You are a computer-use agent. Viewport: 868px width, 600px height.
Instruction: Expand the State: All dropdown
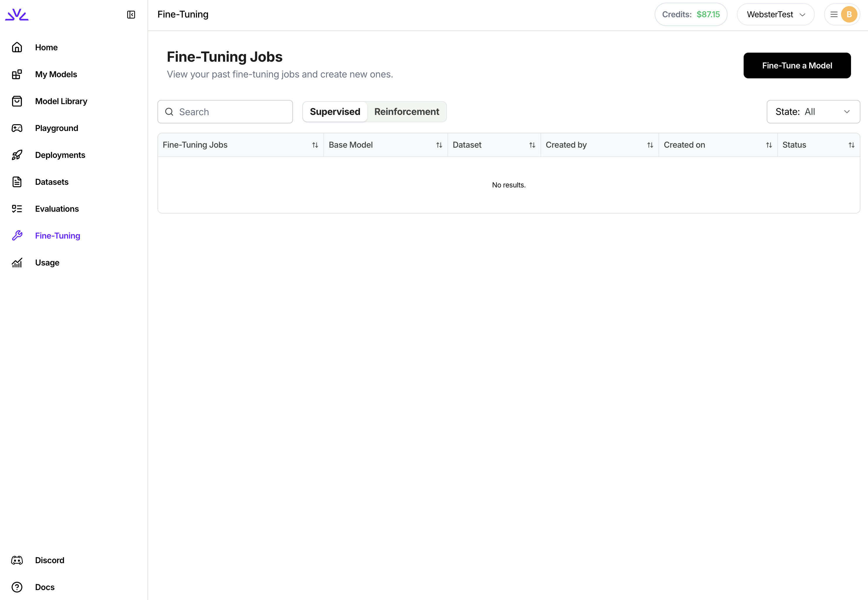(x=813, y=112)
